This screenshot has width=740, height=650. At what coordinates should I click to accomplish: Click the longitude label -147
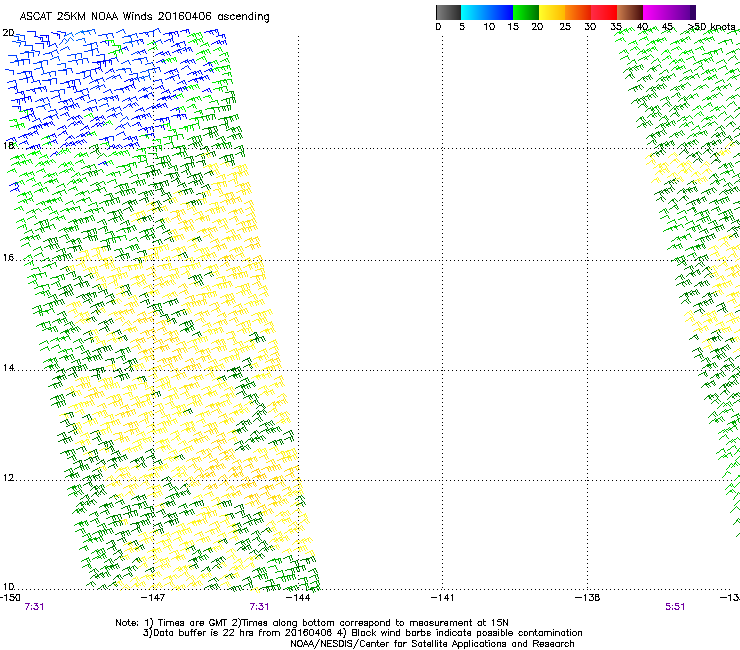click(x=153, y=598)
